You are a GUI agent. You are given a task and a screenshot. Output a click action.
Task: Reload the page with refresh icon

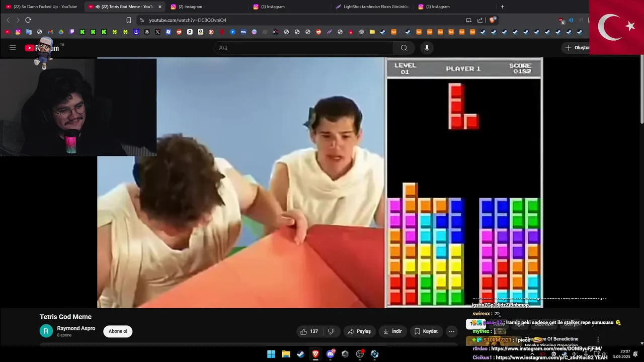[x=28, y=20]
